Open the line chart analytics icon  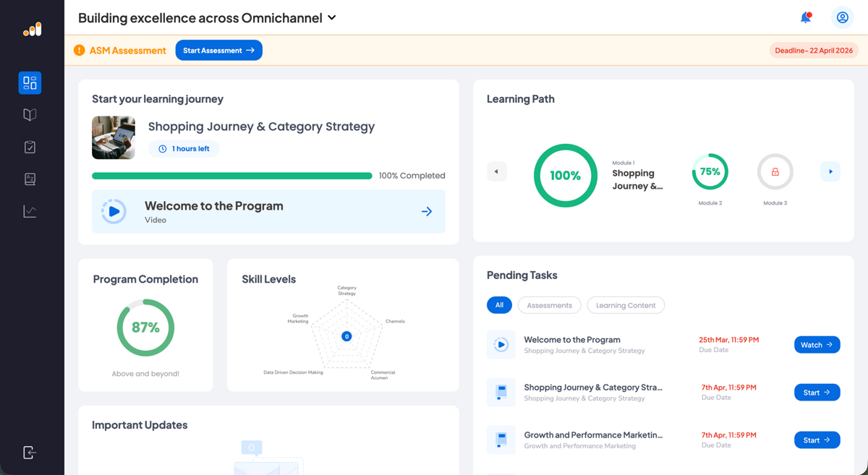(30, 211)
